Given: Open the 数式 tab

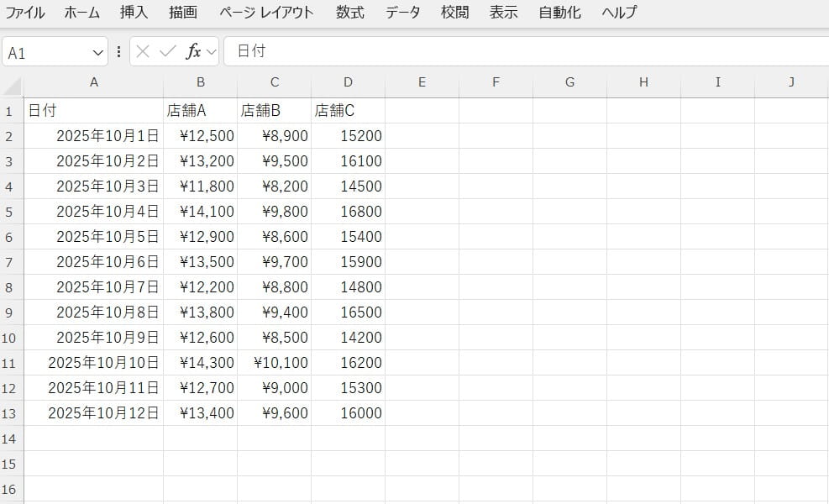Looking at the screenshot, I should (x=349, y=13).
